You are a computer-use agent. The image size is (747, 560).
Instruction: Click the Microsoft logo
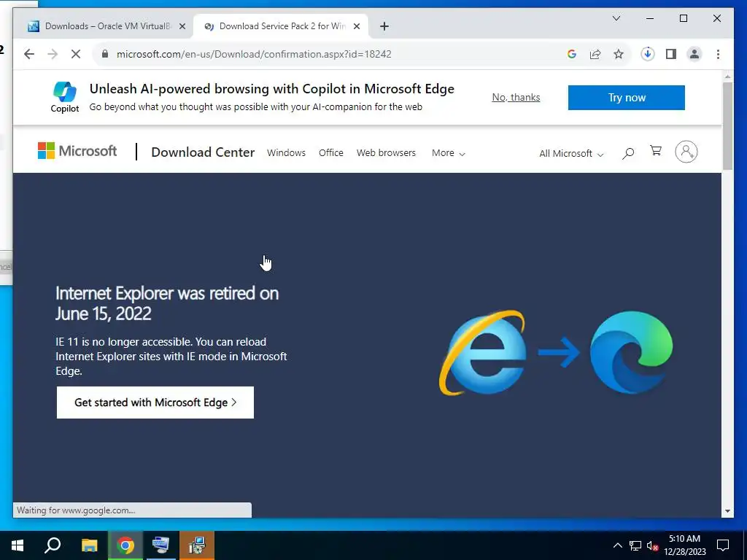click(x=77, y=151)
